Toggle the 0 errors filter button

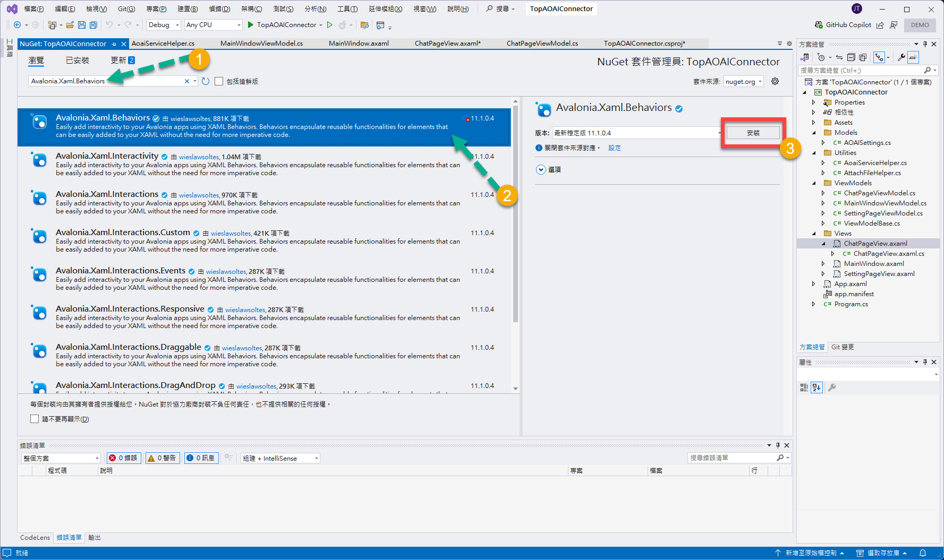[x=123, y=458]
